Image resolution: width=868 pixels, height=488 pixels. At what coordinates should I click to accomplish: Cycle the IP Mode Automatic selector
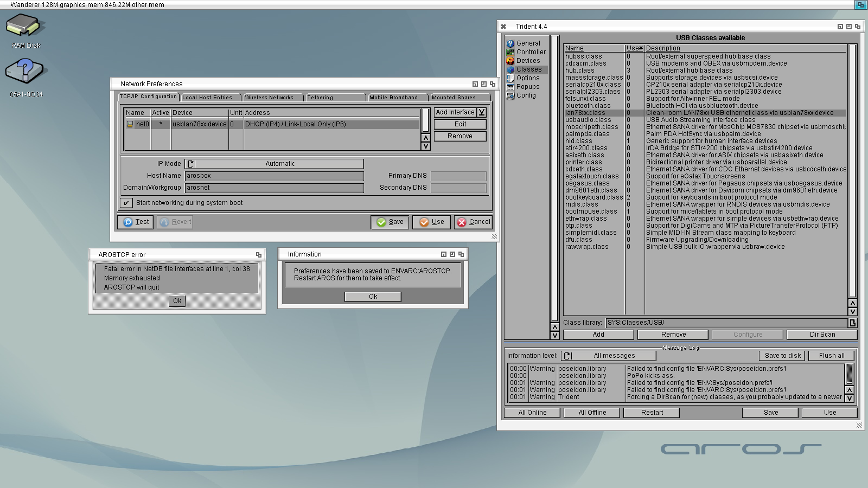(x=275, y=164)
